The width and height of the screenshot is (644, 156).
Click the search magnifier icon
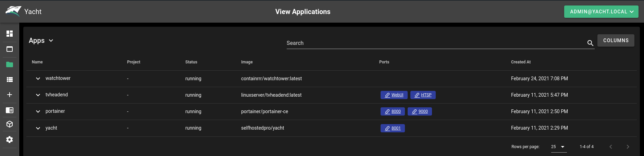(x=590, y=43)
